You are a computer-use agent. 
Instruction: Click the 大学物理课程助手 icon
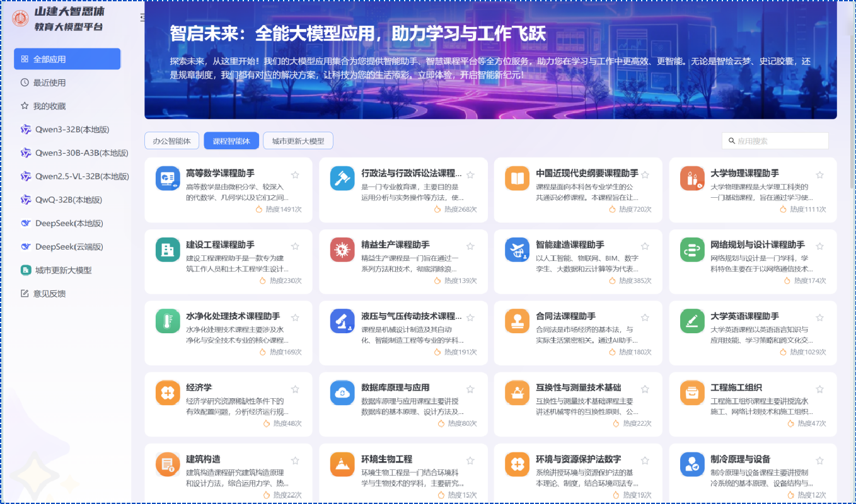(692, 179)
